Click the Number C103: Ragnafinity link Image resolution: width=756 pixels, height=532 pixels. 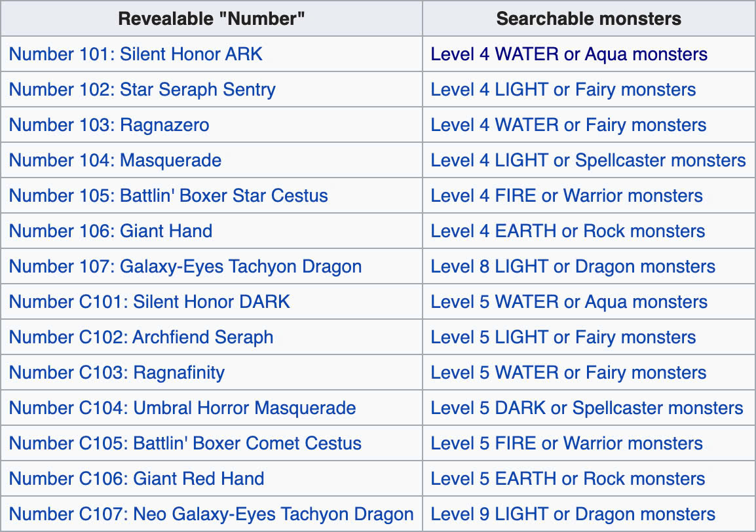click(117, 372)
